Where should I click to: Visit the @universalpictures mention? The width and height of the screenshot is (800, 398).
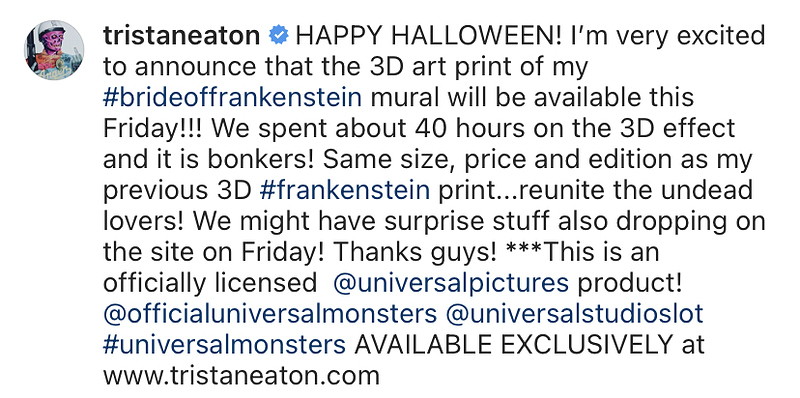pyautogui.click(x=451, y=284)
